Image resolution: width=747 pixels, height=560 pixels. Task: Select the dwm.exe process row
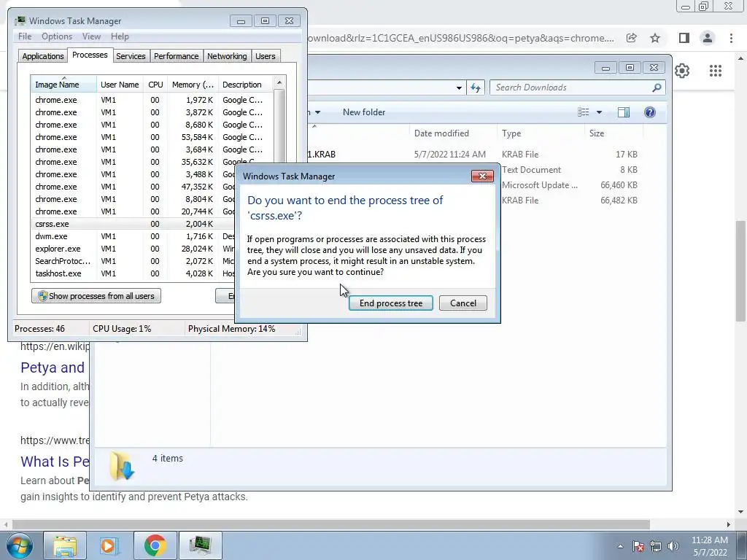[x=133, y=236]
